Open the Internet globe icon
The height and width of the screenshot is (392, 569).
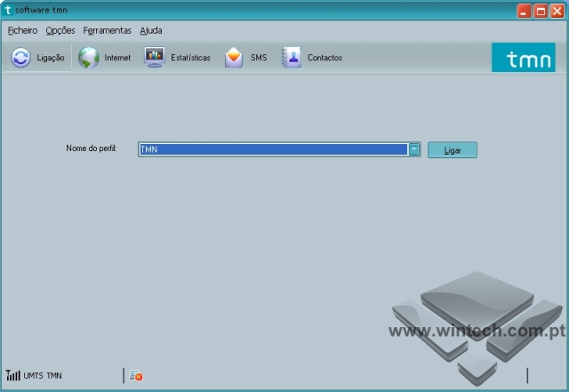pos(89,58)
